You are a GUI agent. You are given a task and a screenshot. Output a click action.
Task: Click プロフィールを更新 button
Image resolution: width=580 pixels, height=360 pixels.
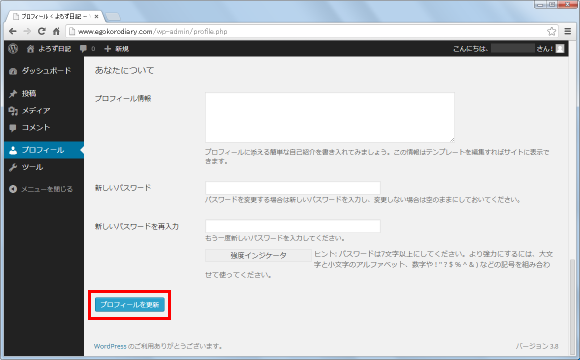(x=130, y=305)
